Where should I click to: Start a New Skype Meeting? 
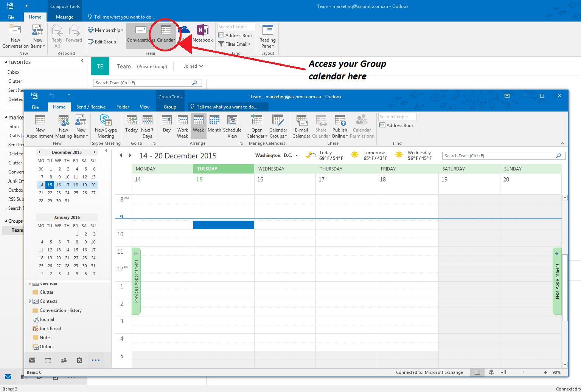pyautogui.click(x=106, y=127)
